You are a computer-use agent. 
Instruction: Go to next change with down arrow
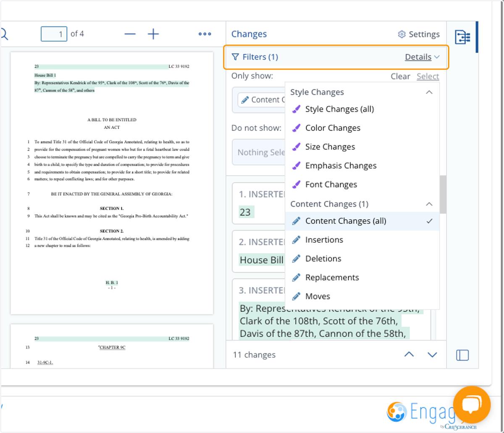point(432,355)
